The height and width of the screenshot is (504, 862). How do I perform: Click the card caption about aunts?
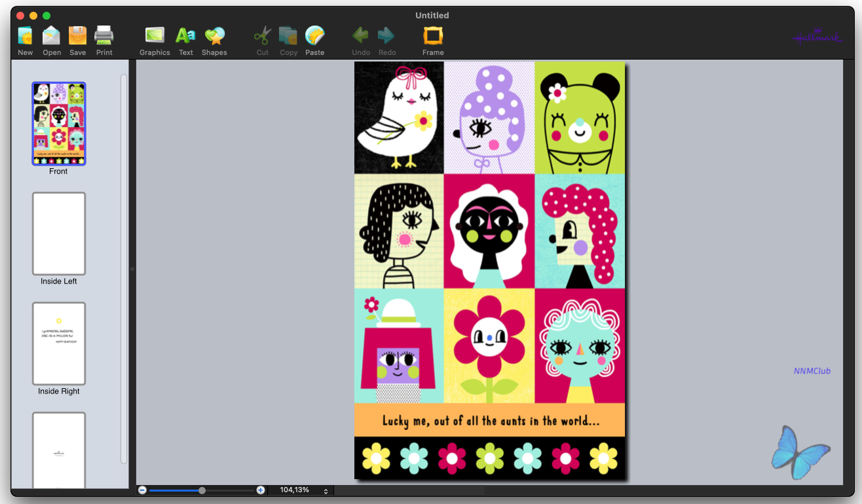491,421
